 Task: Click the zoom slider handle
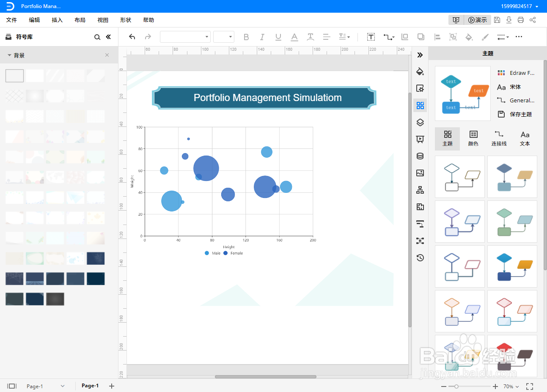(456, 387)
